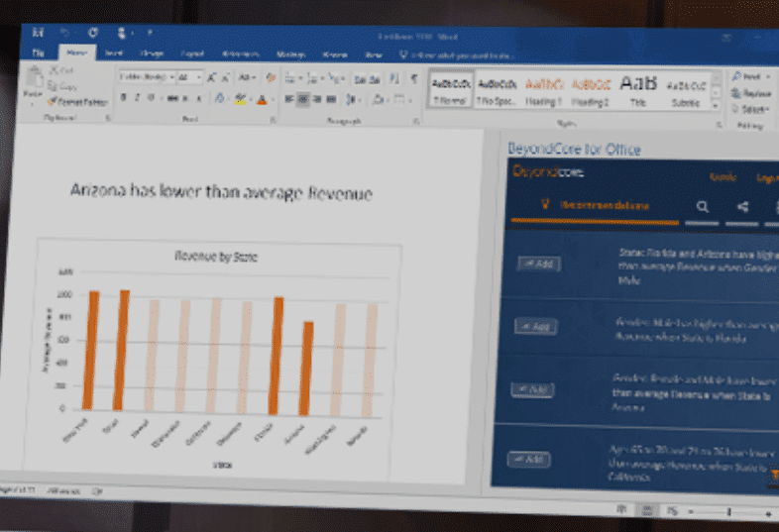Viewport: 779px width, 532px height.
Task: Click the bullets list icon
Action: 290,77
